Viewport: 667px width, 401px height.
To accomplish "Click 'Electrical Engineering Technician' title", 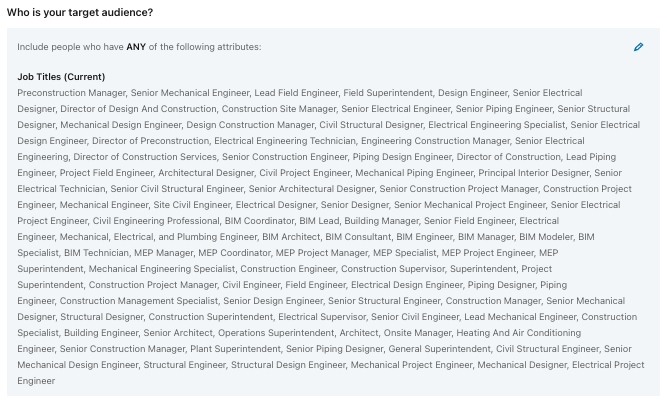I will [285, 141].
